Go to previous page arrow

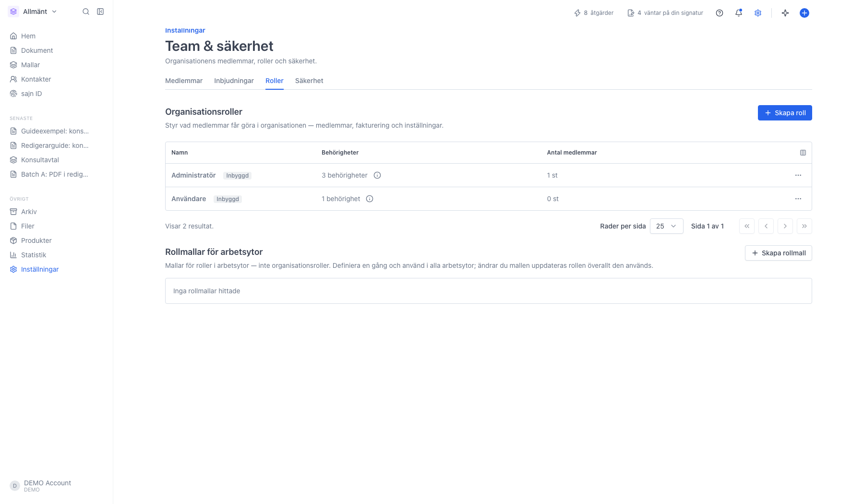coord(766,226)
